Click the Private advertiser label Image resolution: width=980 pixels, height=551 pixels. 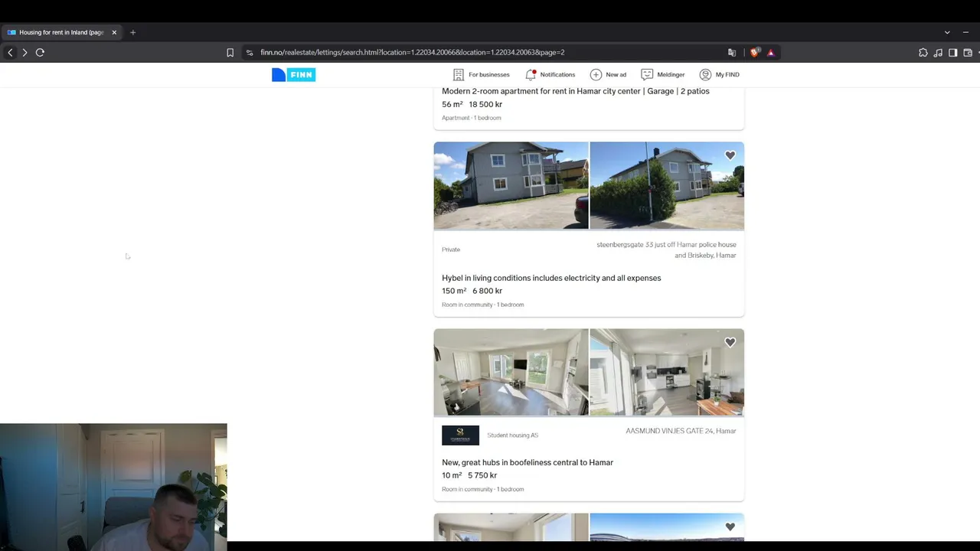(451, 249)
